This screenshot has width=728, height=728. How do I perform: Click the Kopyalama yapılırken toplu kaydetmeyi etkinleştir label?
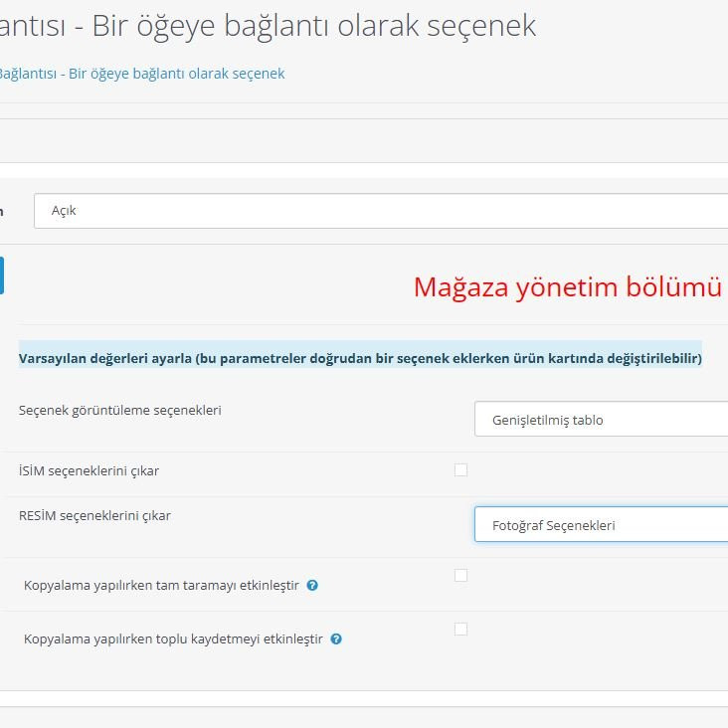[173, 639]
